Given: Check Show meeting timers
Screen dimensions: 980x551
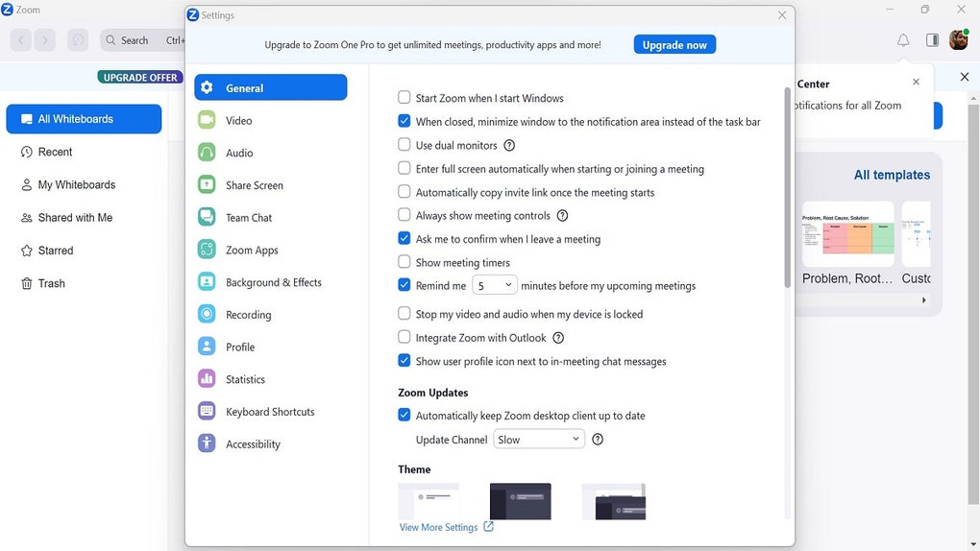Looking at the screenshot, I should (x=404, y=262).
